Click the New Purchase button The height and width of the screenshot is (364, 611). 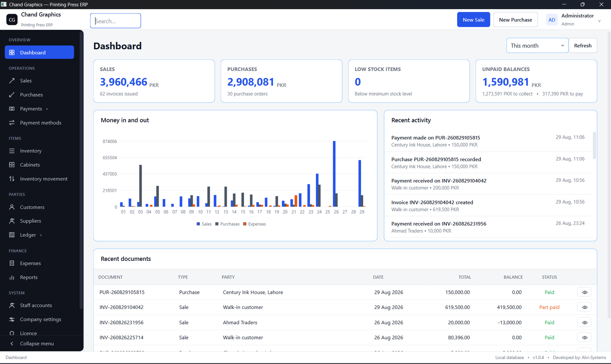(516, 19)
